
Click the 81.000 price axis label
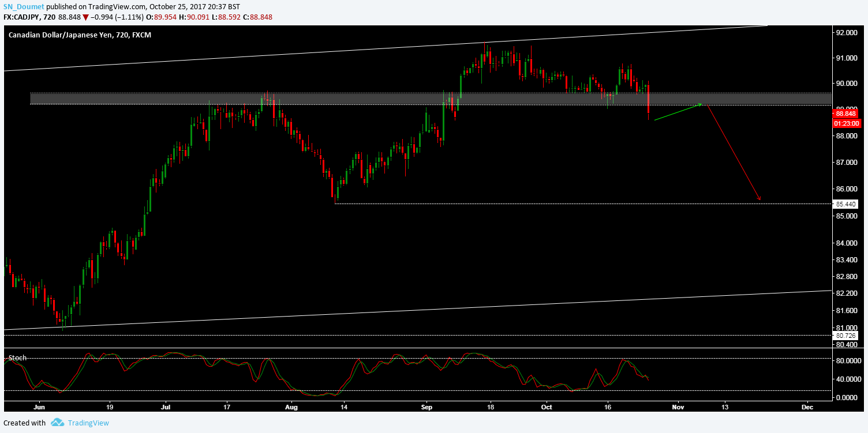(x=846, y=327)
